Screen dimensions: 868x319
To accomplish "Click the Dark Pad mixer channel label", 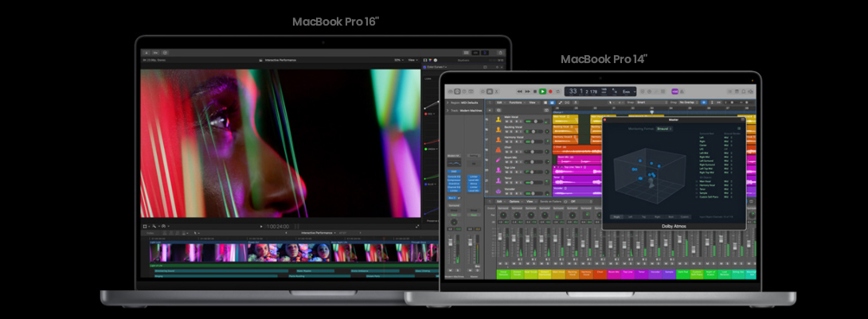I will (x=682, y=273).
